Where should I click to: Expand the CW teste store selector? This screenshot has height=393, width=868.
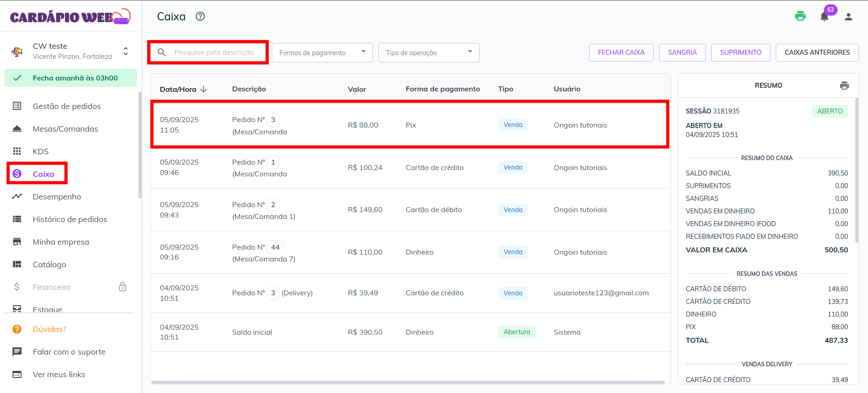click(126, 51)
